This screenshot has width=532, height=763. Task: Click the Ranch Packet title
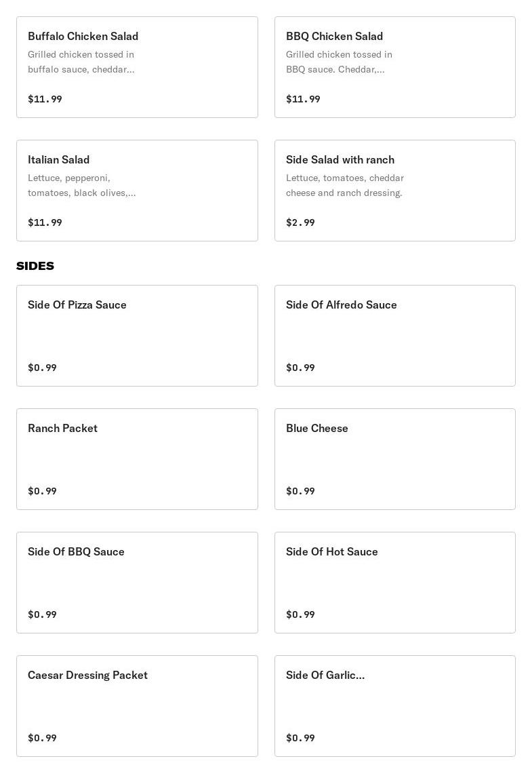pos(62,429)
